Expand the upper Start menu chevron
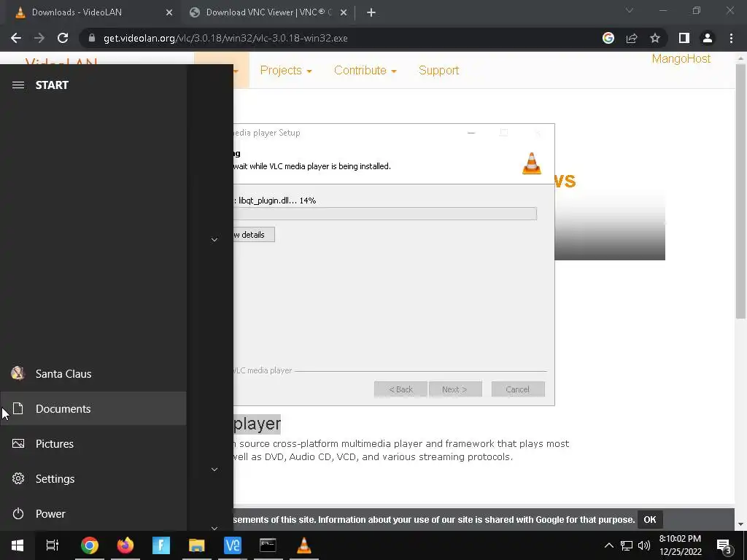 [x=214, y=239]
